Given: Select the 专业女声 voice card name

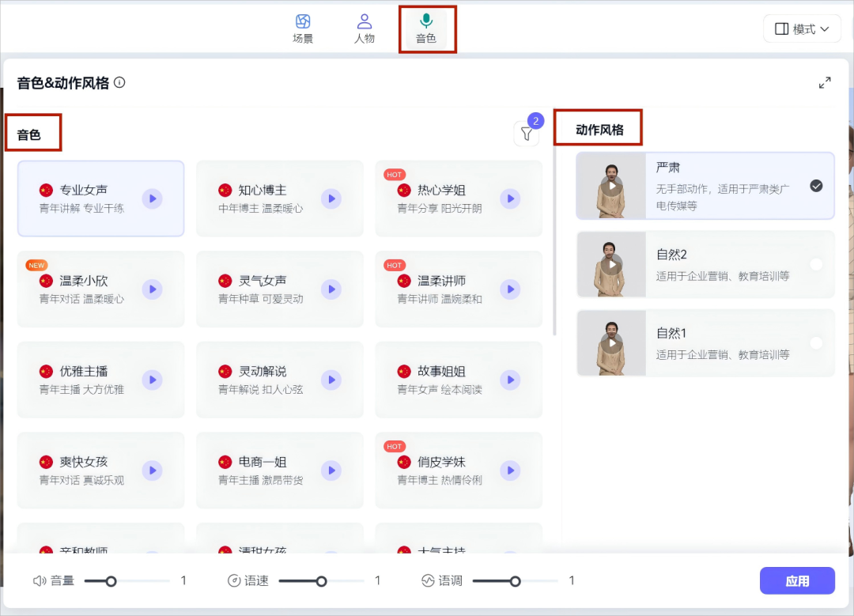Looking at the screenshot, I should pos(83,190).
